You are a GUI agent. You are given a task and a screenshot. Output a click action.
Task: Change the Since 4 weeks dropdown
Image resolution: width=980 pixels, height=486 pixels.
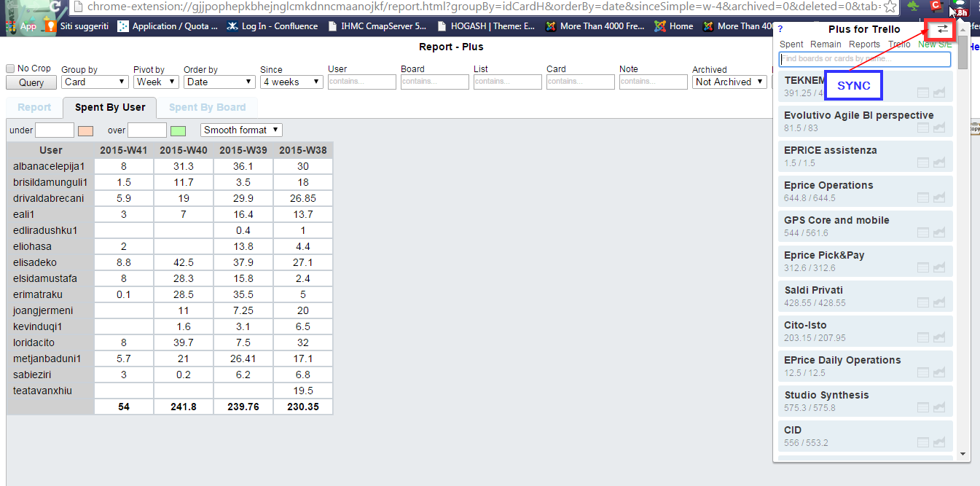[x=291, y=82]
